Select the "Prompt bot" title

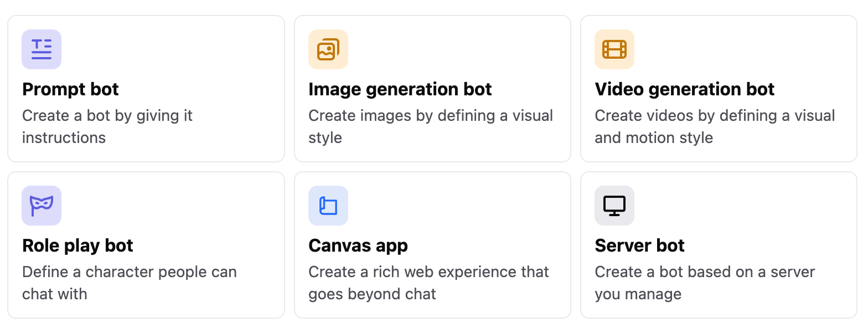click(x=70, y=89)
